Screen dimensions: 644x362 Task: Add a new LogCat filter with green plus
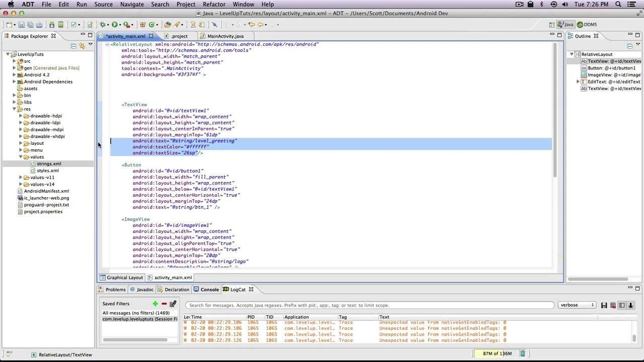155,304
